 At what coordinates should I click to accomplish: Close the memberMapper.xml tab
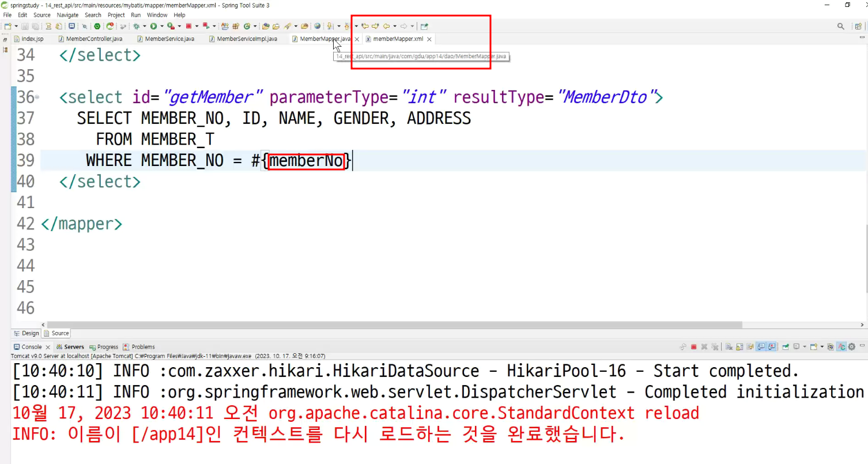(x=429, y=39)
